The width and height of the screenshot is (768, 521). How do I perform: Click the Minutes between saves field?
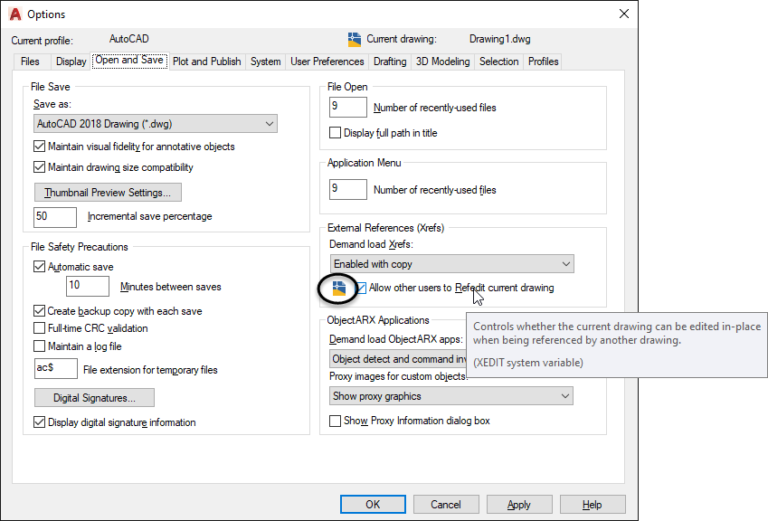point(88,287)
